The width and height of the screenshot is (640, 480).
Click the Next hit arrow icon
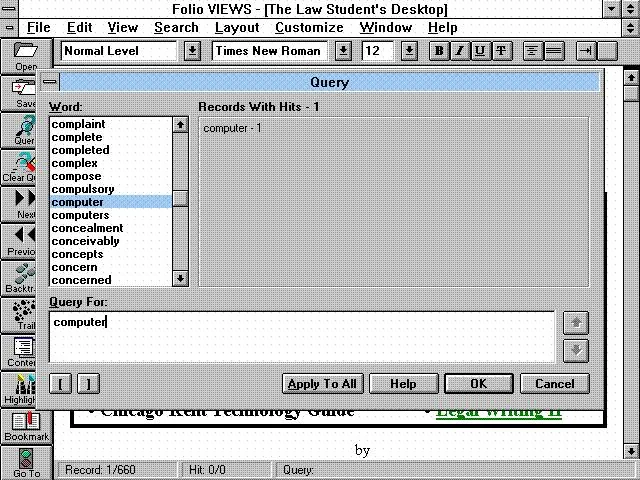click(x=24, y=203)
